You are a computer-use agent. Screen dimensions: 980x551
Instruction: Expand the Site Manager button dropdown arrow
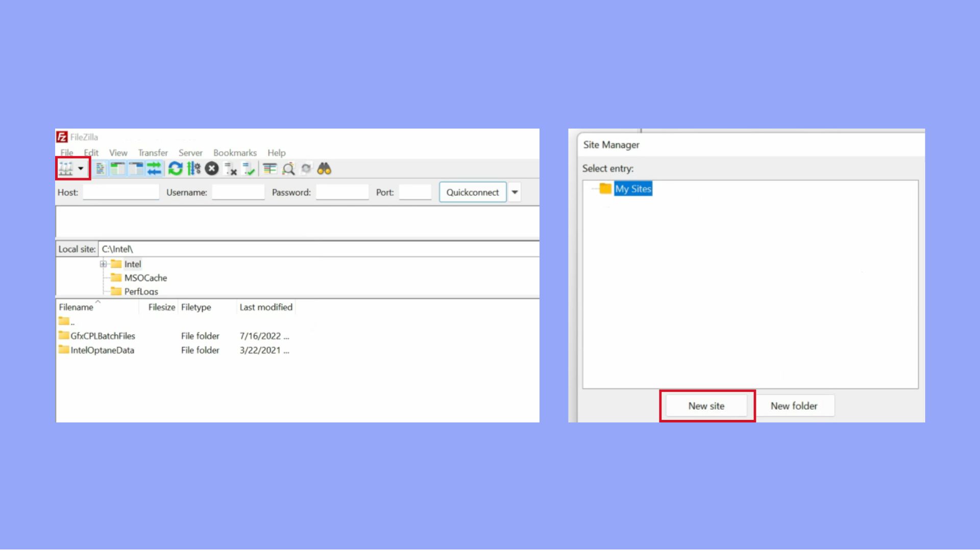point(81,168)
